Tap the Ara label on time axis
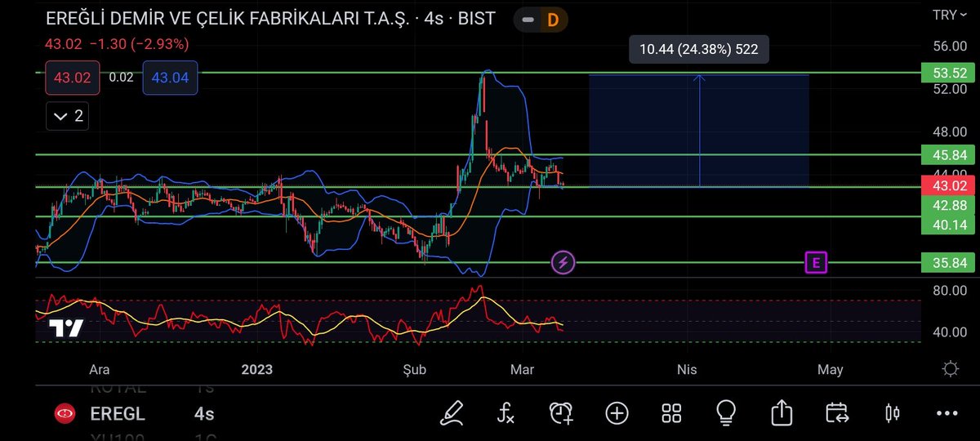980x441 pixels. tap(99, 369)
